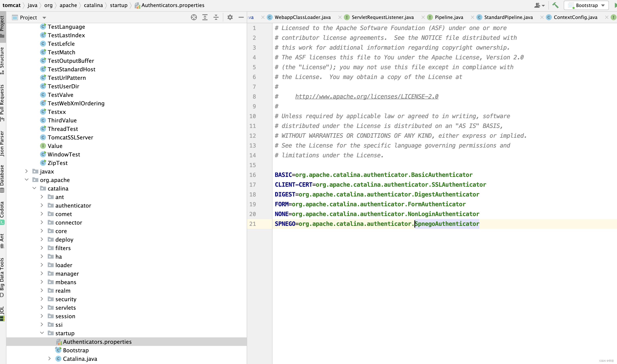Collapse the catalina folder

pos(34,188)
